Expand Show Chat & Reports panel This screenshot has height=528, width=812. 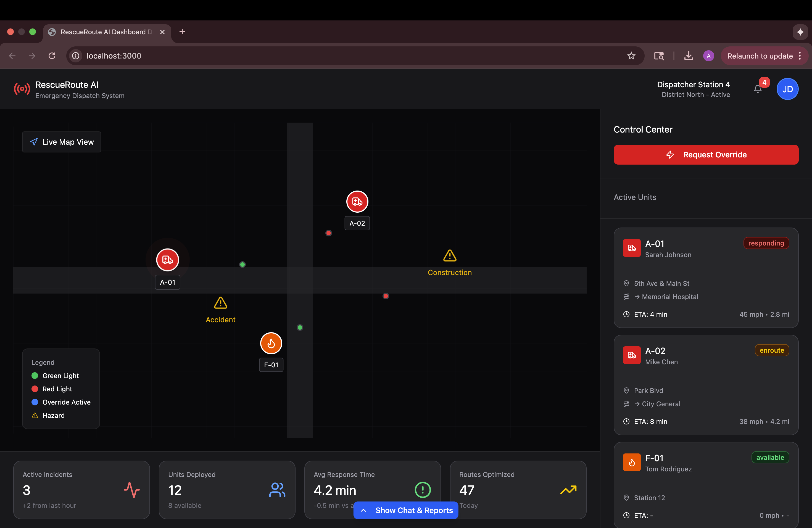click(x=406, y=510)
